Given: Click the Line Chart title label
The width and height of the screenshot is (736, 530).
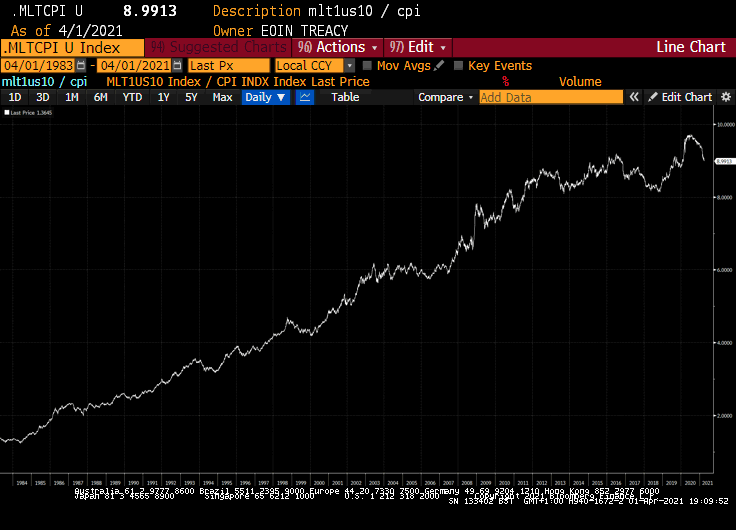Looking at the screenshot, I should (x=691, y=47).
